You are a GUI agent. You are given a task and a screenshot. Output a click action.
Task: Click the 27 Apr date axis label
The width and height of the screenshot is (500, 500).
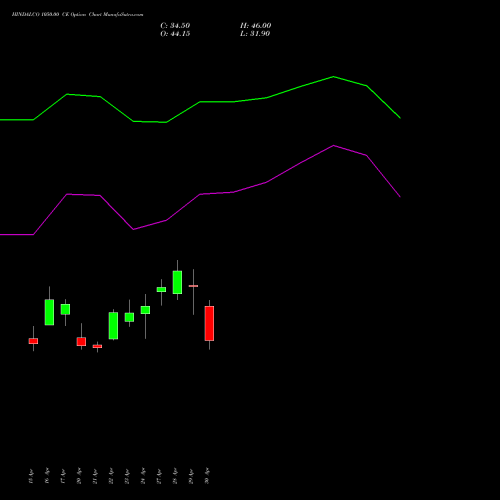point(159,476)
